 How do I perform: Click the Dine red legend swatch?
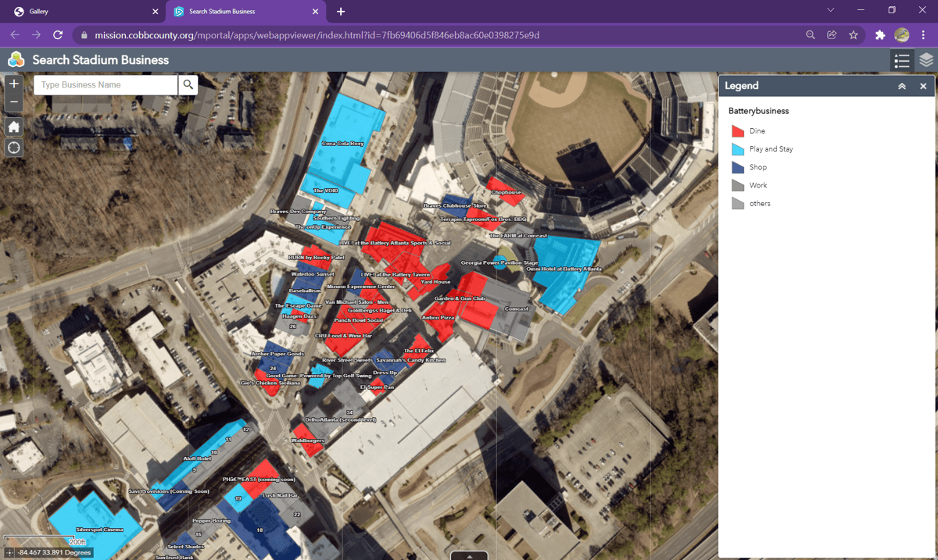(737, 131)
